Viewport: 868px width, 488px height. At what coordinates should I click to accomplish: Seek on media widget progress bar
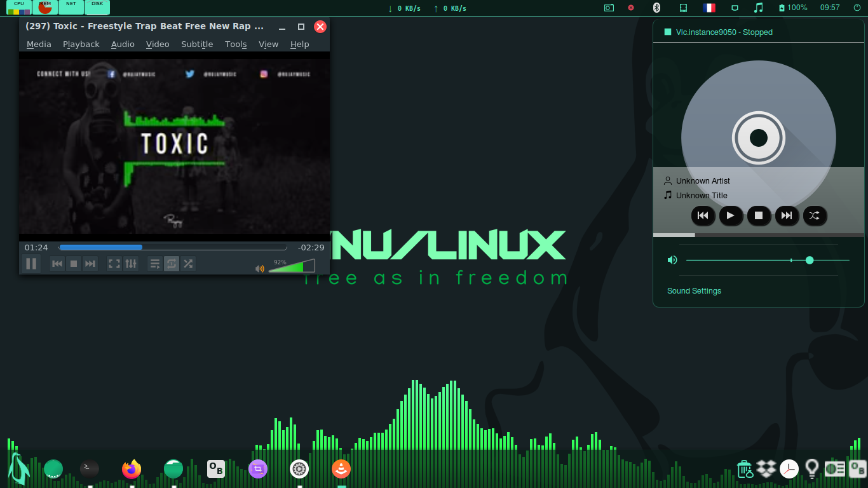point(759,235)
